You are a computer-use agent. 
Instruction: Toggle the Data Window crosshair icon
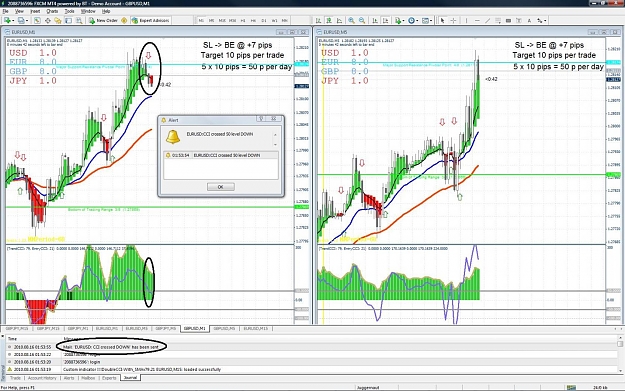(x=47, y=20)
